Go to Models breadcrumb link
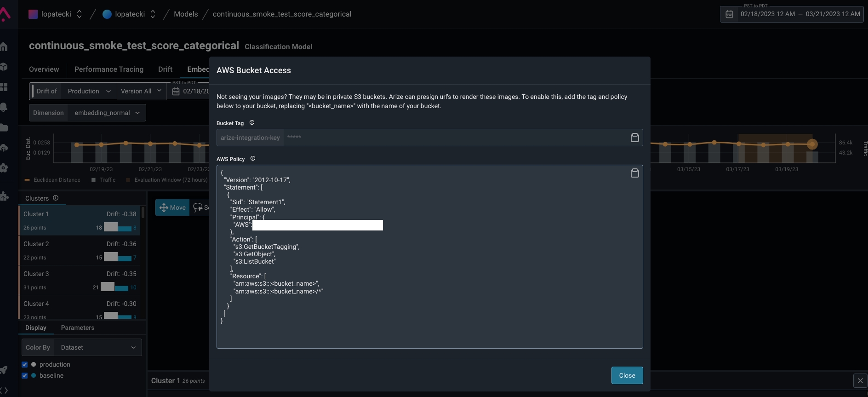This screenshot has height=397, width=868. point(186,14)
